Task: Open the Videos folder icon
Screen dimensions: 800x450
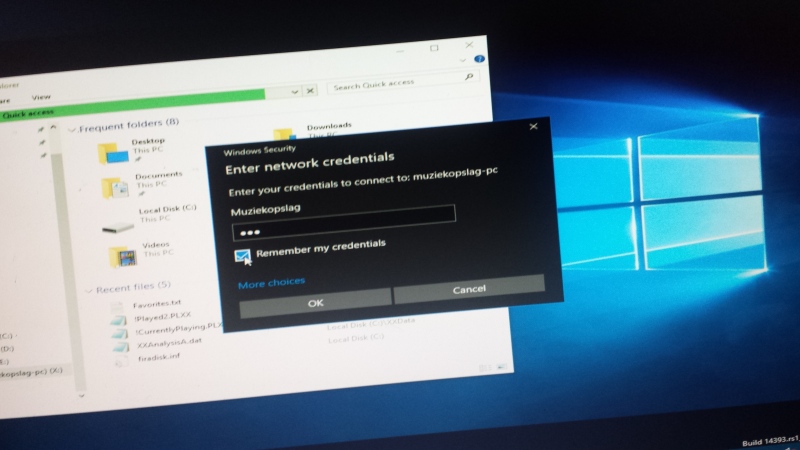Action: [x=122, y=257]
